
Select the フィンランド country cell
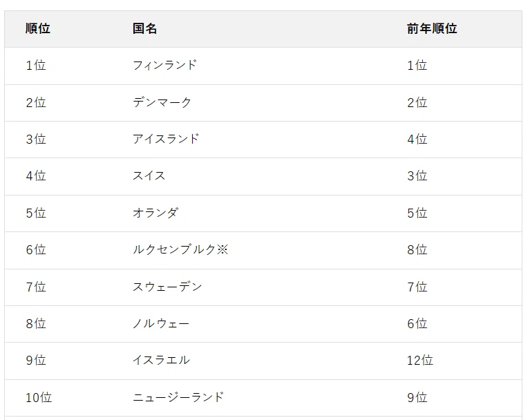[x=164, y=65]
